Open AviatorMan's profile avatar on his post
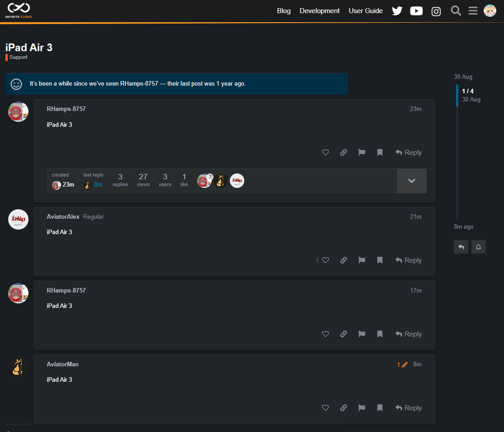 [18, 367]
